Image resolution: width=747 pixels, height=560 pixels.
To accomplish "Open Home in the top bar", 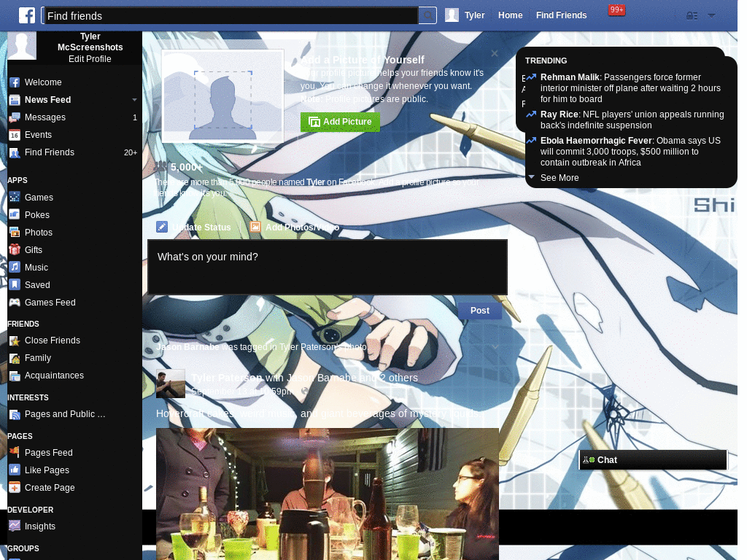I will [510, 15].
